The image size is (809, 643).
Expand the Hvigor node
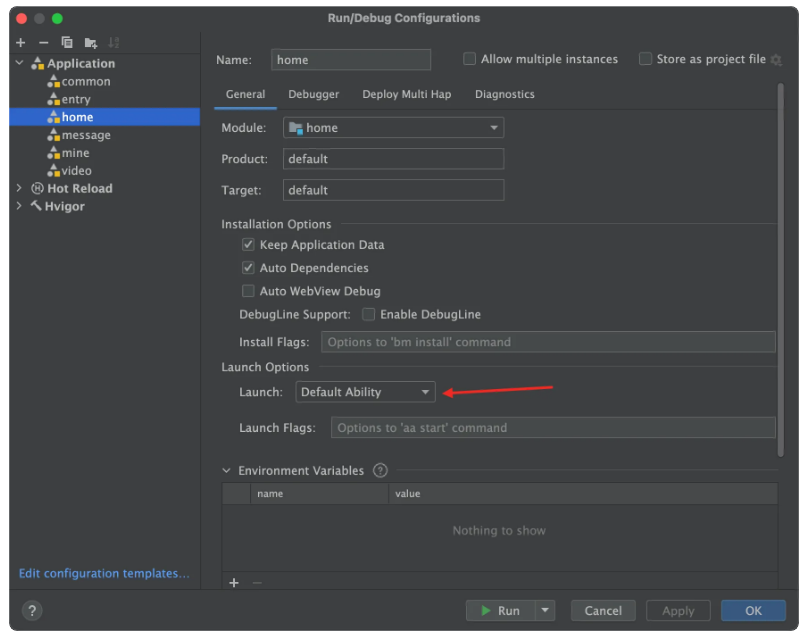[x=20, y=206]
